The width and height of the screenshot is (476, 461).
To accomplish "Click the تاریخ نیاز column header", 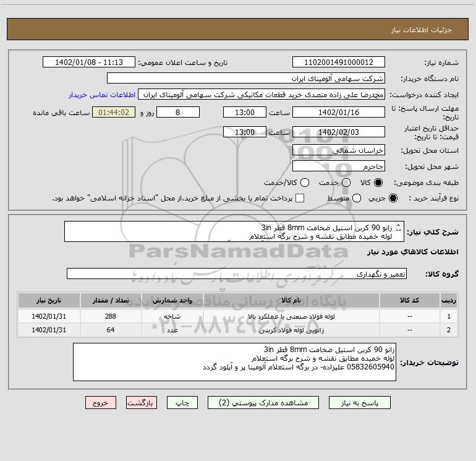I will 49,300.
